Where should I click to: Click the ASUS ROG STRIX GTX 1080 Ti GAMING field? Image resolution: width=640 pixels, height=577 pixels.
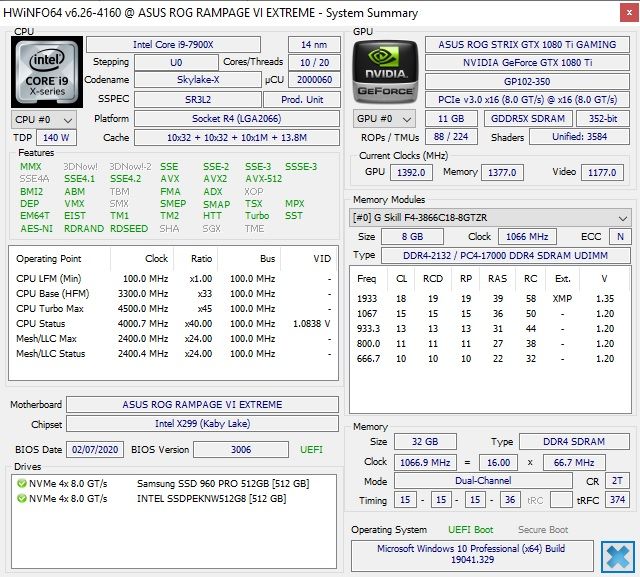[527, 44]
